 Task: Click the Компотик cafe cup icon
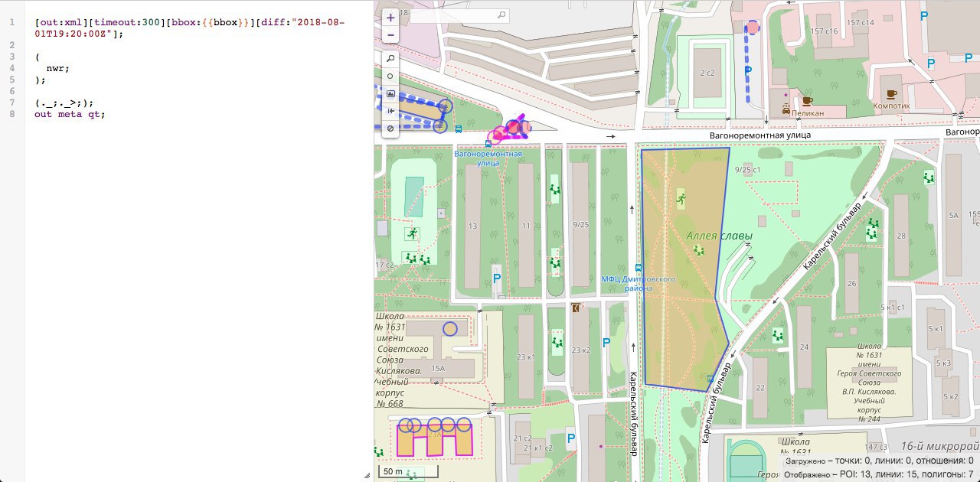click(x=892, y=94)
